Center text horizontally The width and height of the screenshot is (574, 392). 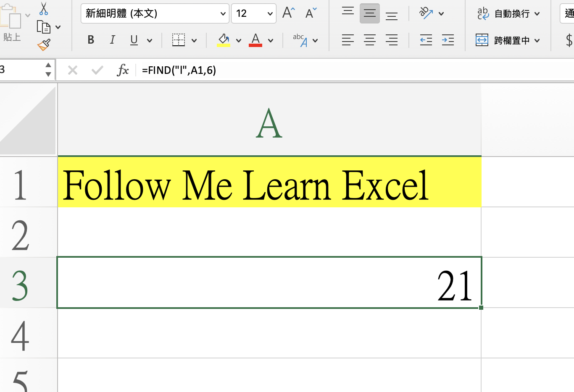tap(370, 40)
